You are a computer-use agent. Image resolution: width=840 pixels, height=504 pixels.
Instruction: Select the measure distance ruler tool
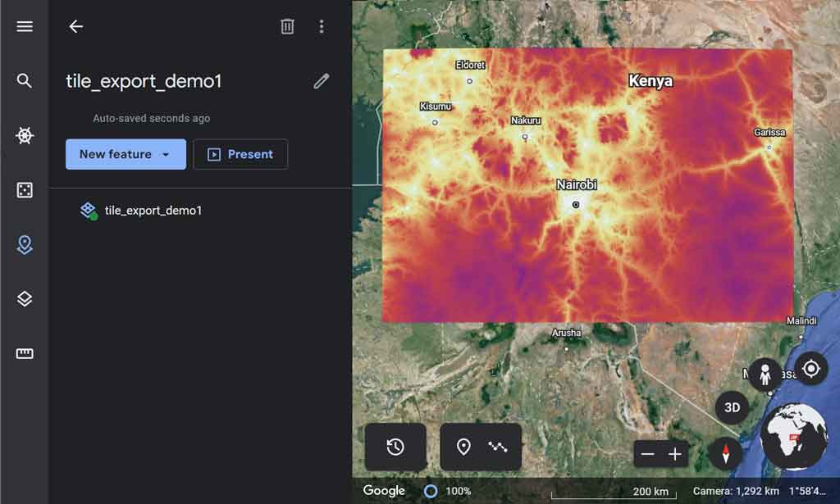(24, 353)
